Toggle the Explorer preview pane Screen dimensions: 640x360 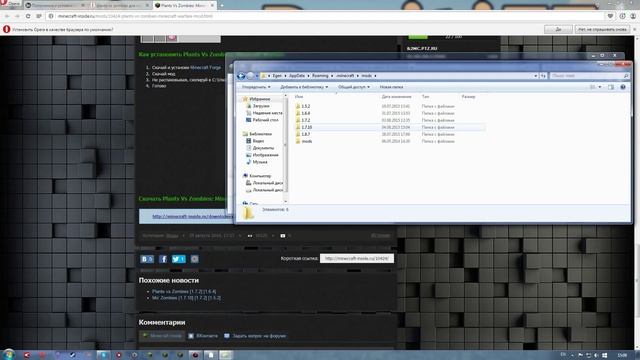611,87
